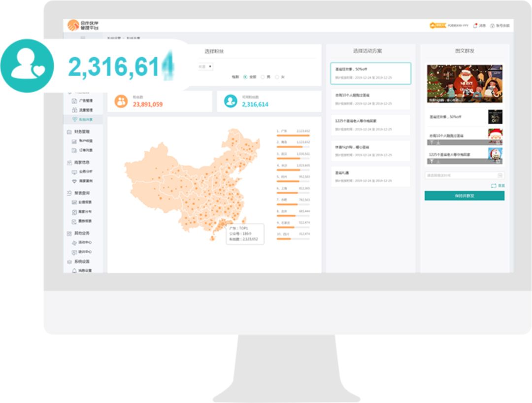Viewport: 532px width, 403px height.
Task: Click the 选择粉丝 panel heading
Action: coord(214,51)
